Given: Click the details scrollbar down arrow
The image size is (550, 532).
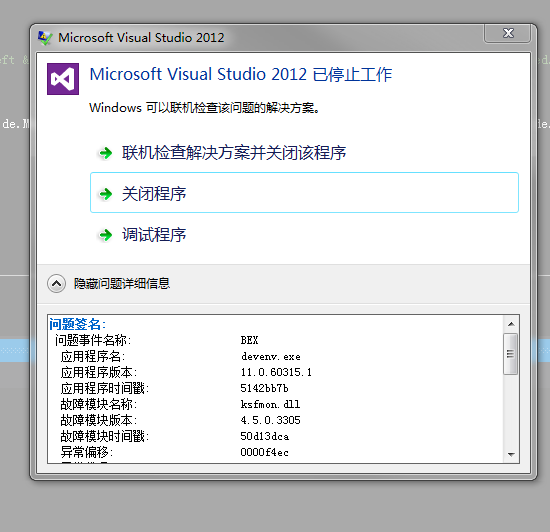Looking at the screenshot, I should coord(511,454).
